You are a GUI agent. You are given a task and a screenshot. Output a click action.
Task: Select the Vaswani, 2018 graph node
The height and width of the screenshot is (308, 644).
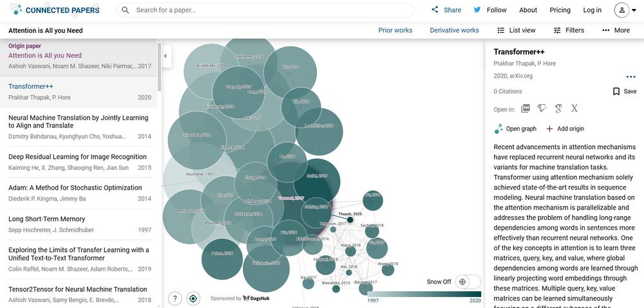[326, 265]
